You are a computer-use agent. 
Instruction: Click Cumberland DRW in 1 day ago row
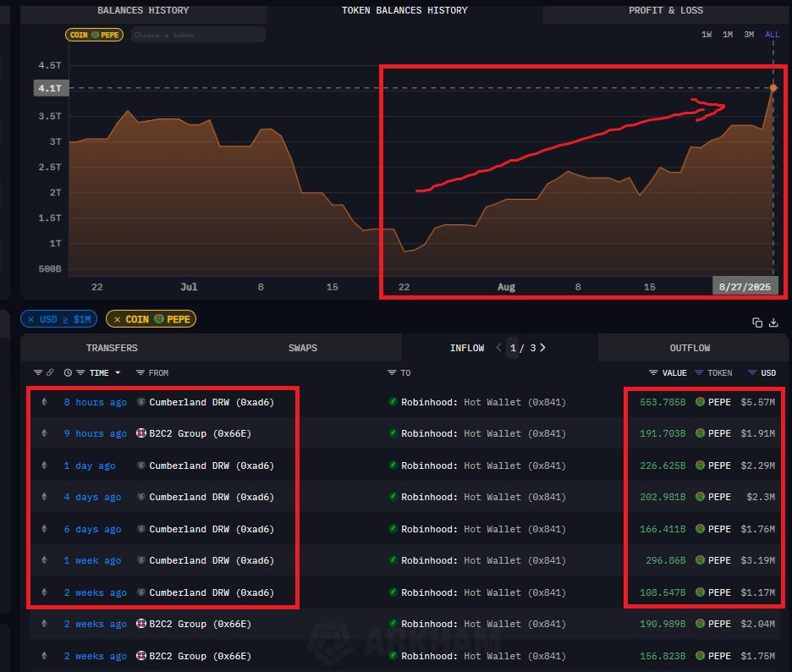click(212, 465)
